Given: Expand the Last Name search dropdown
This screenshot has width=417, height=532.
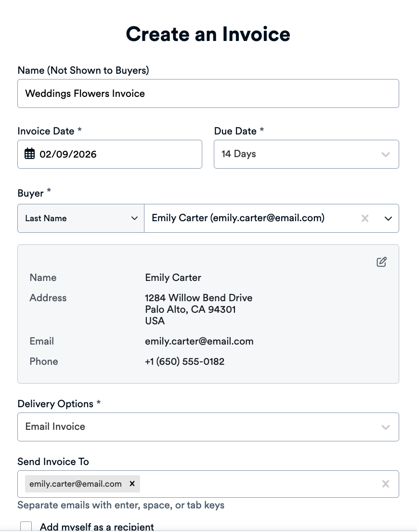Looking at the screenshot, I should pyautogui.click(x=135, y=218).
